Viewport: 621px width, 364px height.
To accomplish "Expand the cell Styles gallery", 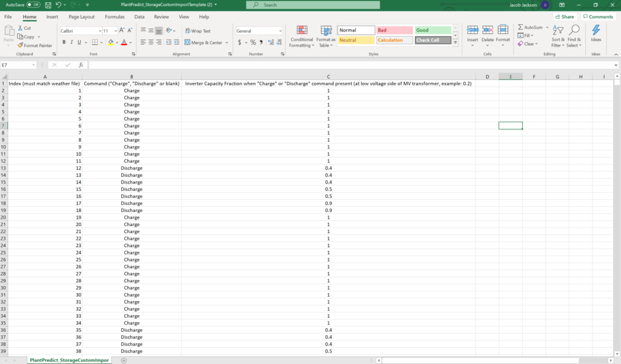I will click(455, 42).
